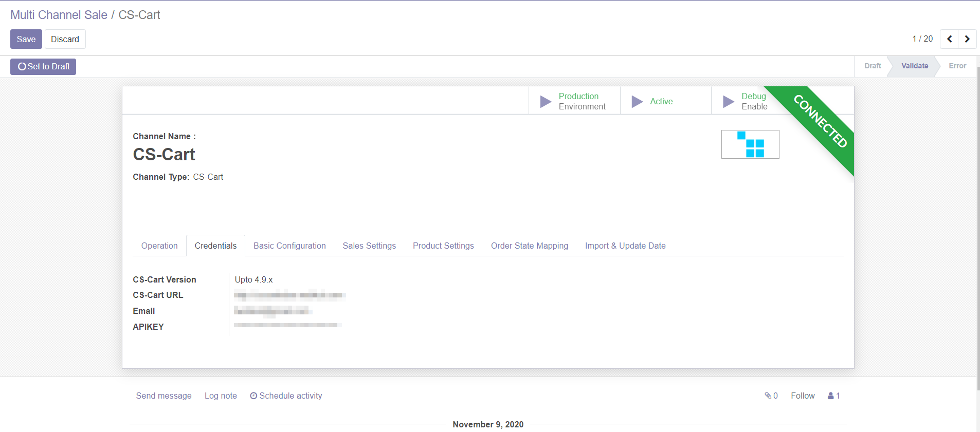Go to Order State Mapping tab
The height and width of the screenshot is (432, 980).
click(529, 246)
